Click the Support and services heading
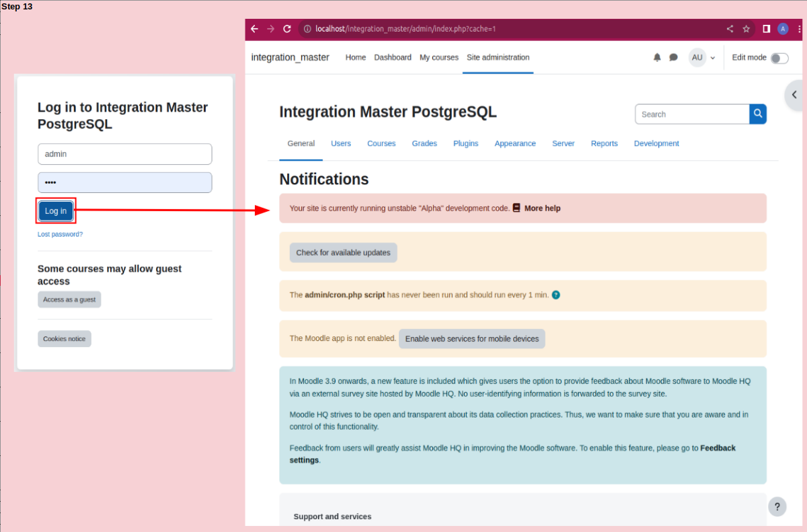Screen dimensions: 807x532 pos(332,517)
